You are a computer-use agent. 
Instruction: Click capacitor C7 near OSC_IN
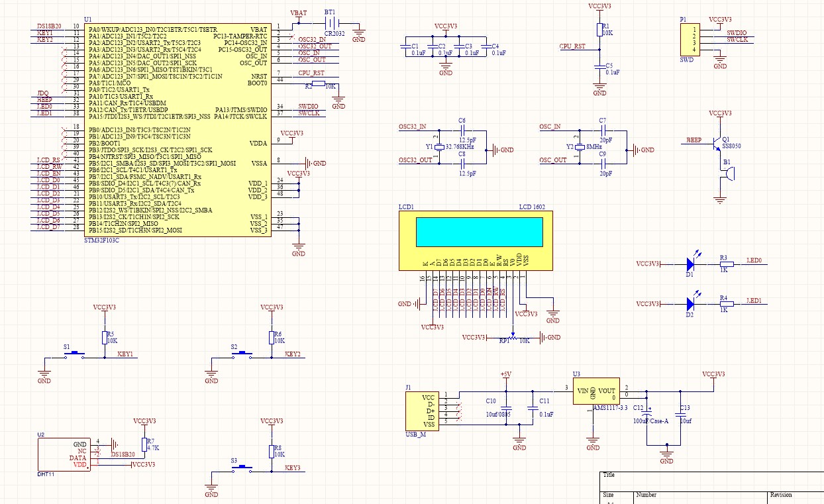click(602, 130)
